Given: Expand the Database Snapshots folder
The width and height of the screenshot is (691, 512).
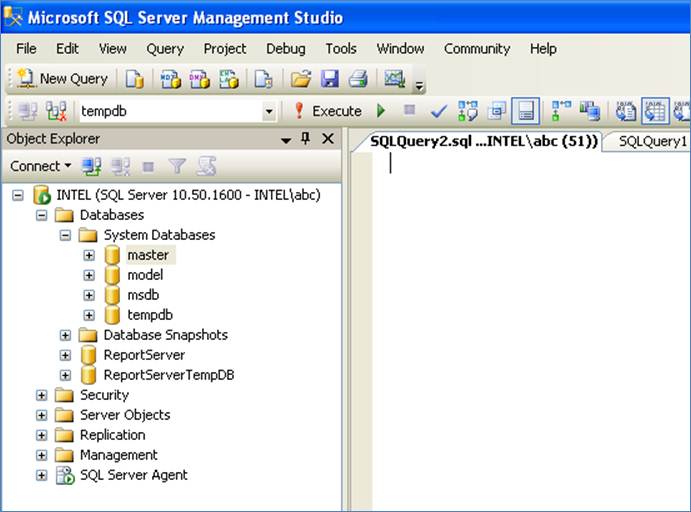Looking at the screenshot, I should [x=65, y=335].
